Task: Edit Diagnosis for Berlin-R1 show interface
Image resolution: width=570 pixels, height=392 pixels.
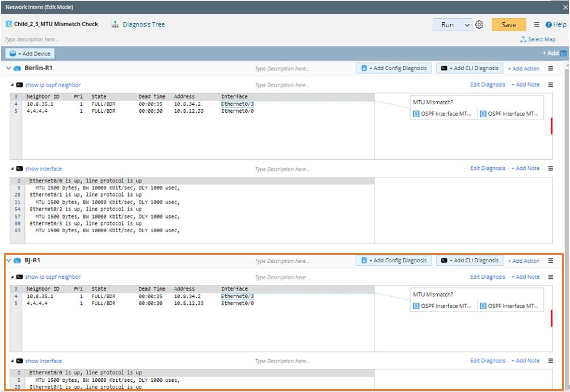Action: click(x=488, y=168)
